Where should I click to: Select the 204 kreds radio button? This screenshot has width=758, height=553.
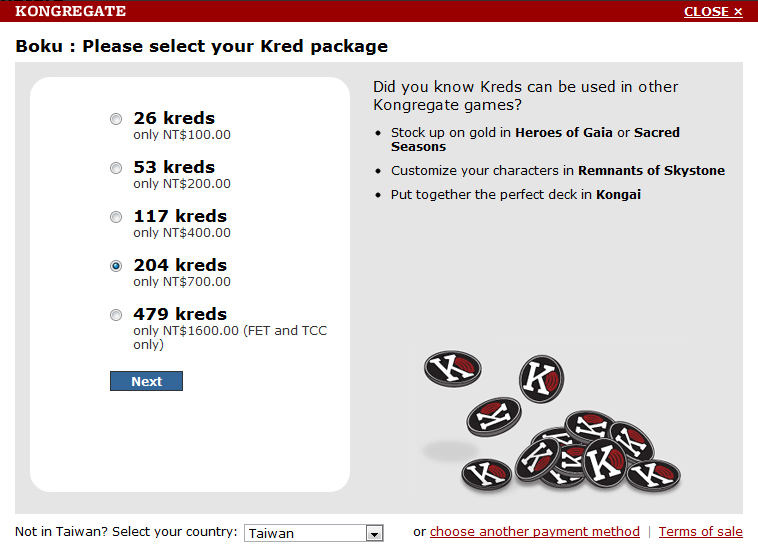pyautogui.click(x=116, y=266)
